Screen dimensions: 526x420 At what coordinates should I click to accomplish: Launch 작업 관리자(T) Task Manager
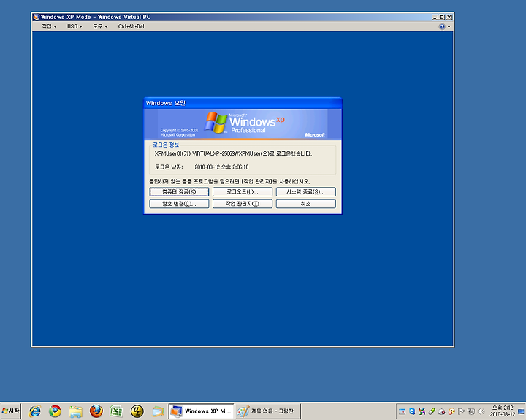tap(243, 204)
